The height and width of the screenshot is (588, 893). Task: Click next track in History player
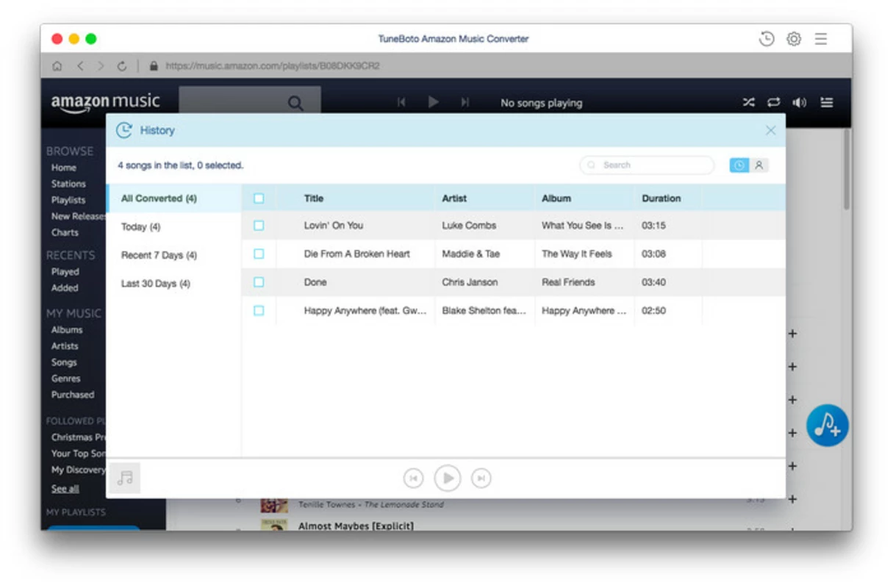(481, 478)
